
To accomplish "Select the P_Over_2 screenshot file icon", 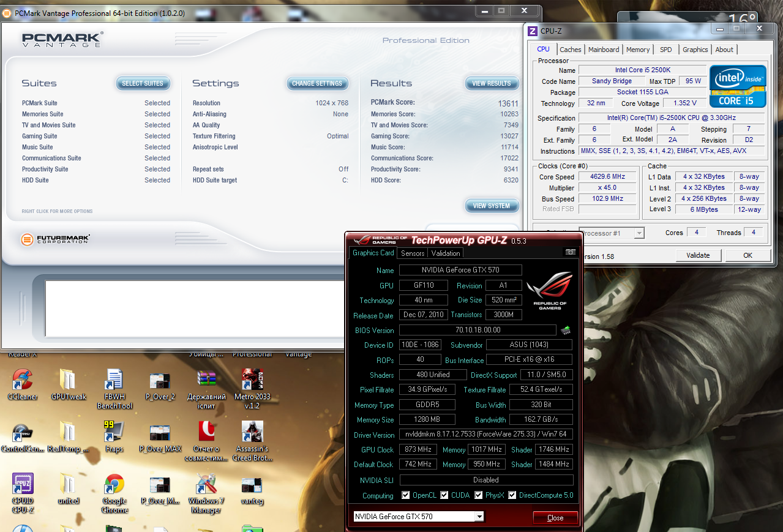I will [160, 384].
